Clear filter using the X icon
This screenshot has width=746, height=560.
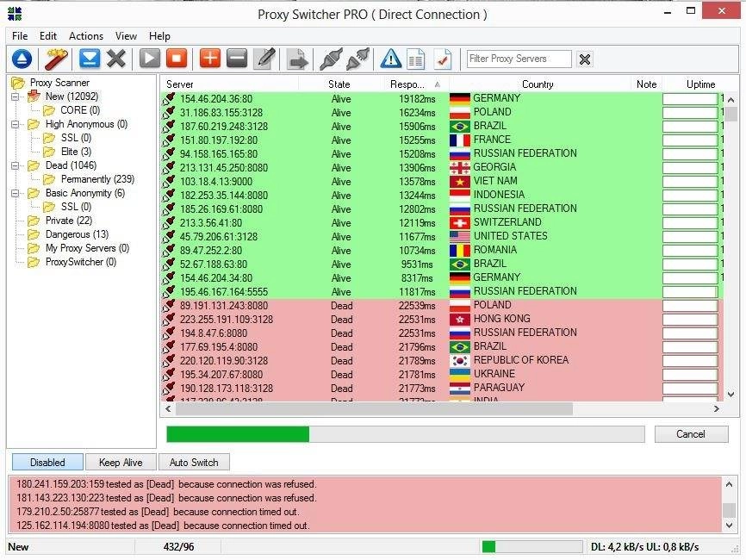pyautogui.click(x=585, y=59)
